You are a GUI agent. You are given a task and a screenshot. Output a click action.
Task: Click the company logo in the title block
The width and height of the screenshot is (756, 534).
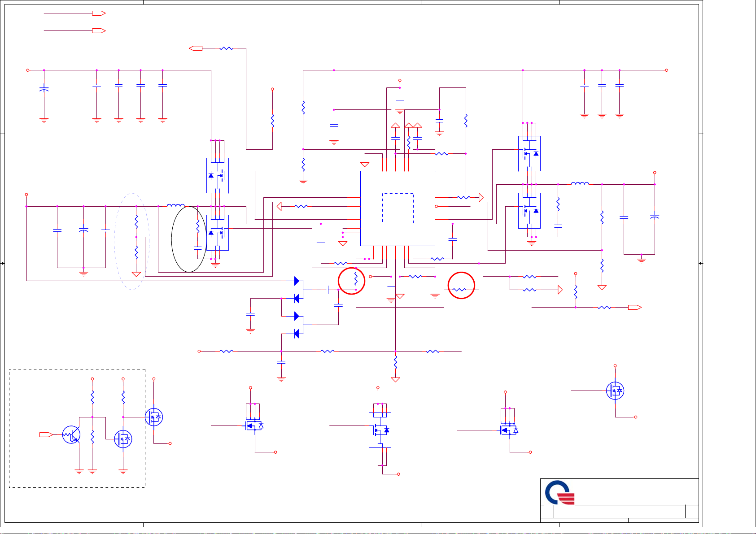click(x=560, y=493)
